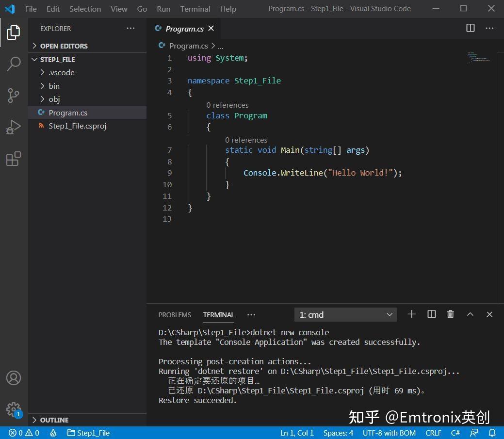Select Step1_File.csproj in Explorer
This screenshot has height=439, width=504.
pyautogui.click(x=78, y=126)
